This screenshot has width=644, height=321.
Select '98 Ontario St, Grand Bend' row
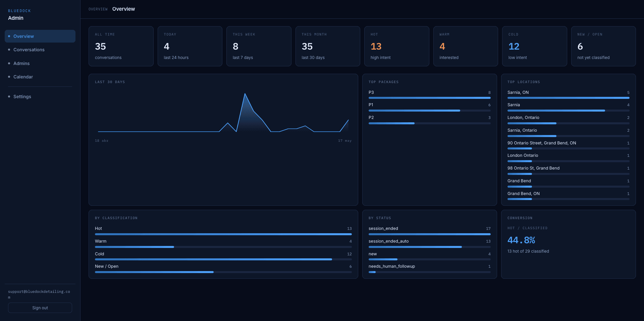[x=569, y=171]
